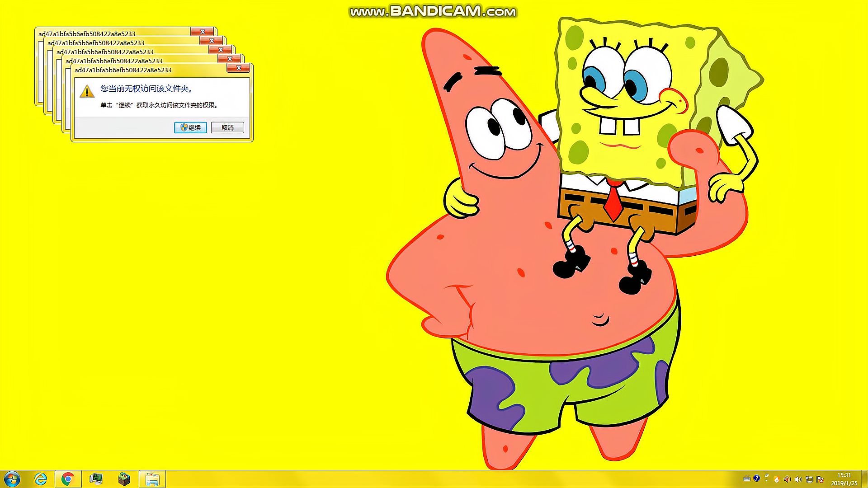868x488 pixels.
Task: Open the computer monitor app in taskbar
Action: [96, 479]
